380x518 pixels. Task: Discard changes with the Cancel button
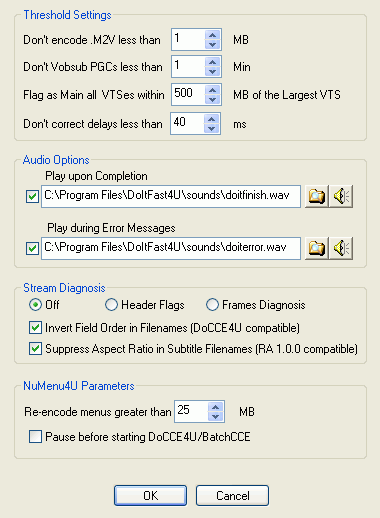232,495
